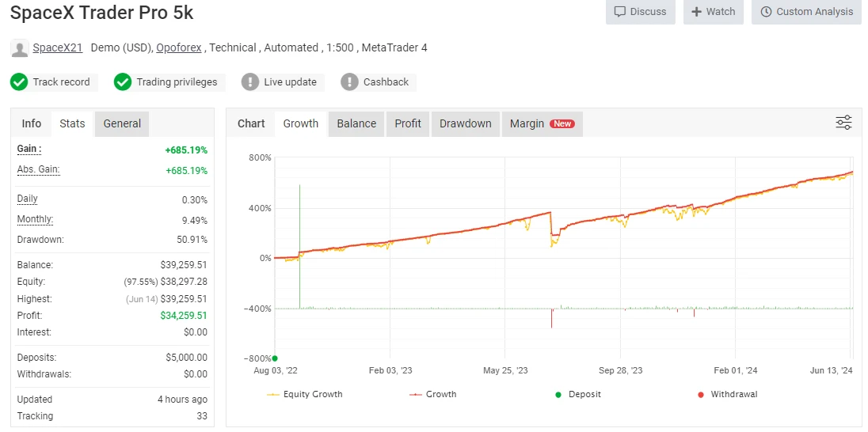Viewport: 868px width, 432px height.
Task: Toggle Deposit markers in chart legend
Action: pos(578,394)
